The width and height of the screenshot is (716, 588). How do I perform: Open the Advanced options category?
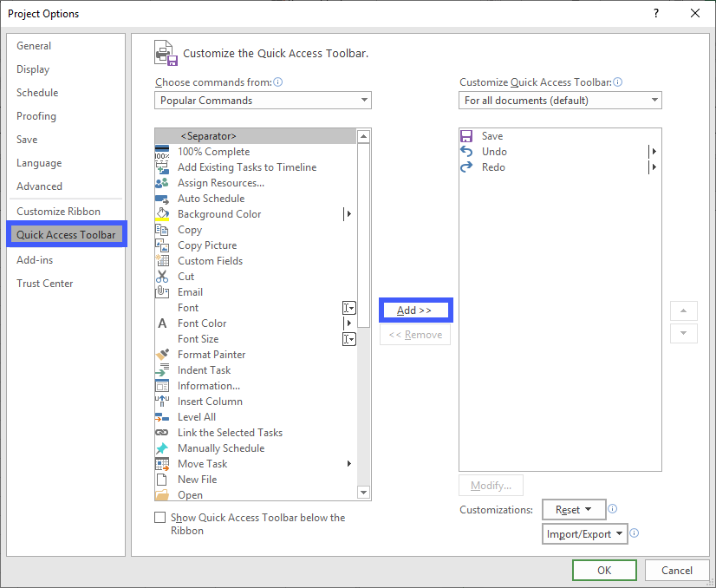pos(39,186)
